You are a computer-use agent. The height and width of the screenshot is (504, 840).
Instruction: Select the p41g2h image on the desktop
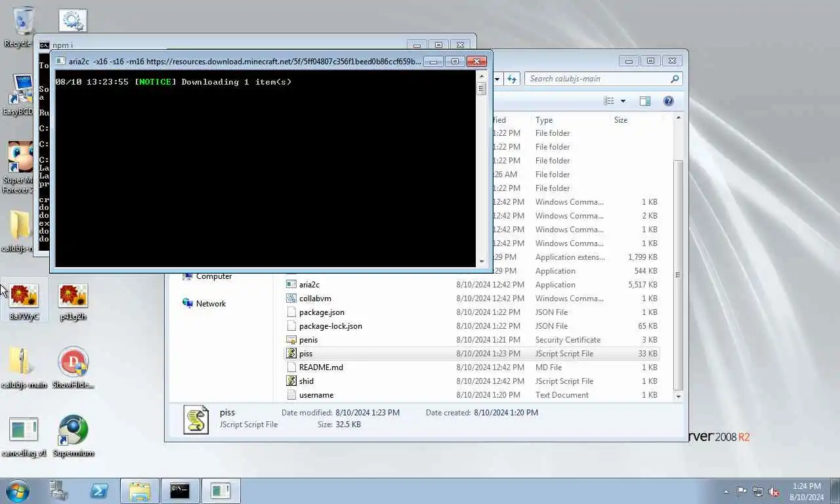(73, 303)
